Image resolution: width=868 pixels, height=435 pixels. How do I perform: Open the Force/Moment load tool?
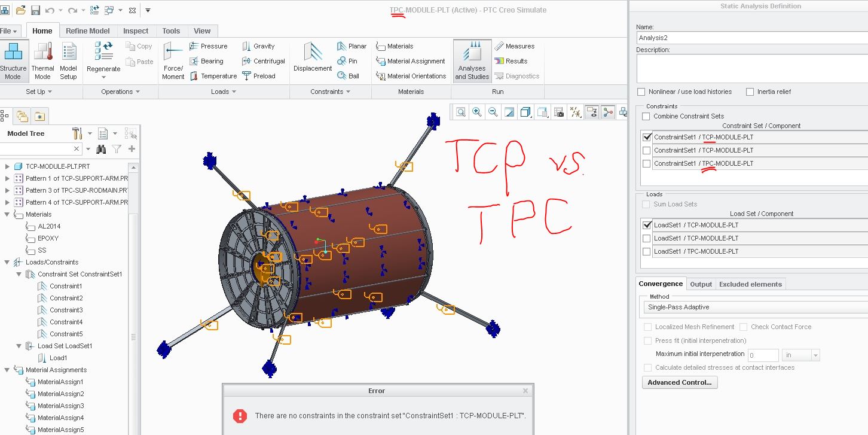pyautogui.click(x=173, y=60)
